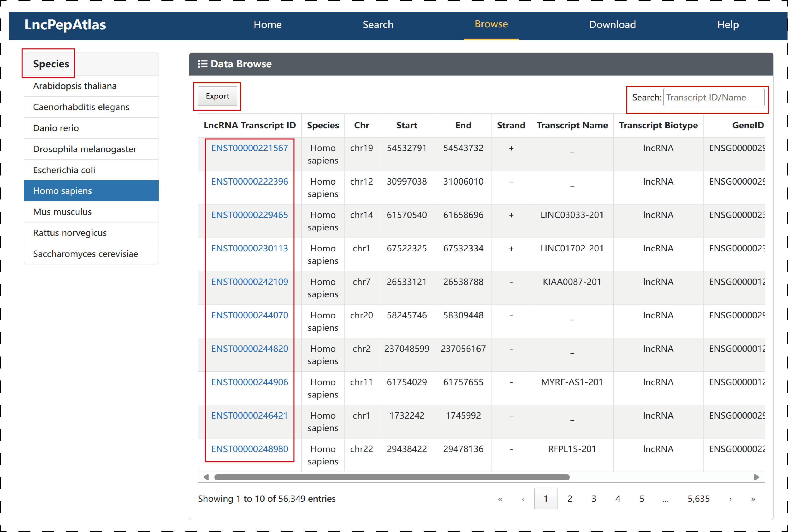Click the Data Browse list icon

click(x=202, y=64)
